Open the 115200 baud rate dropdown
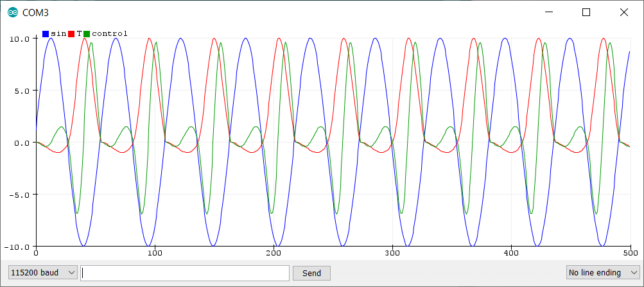 42,273
